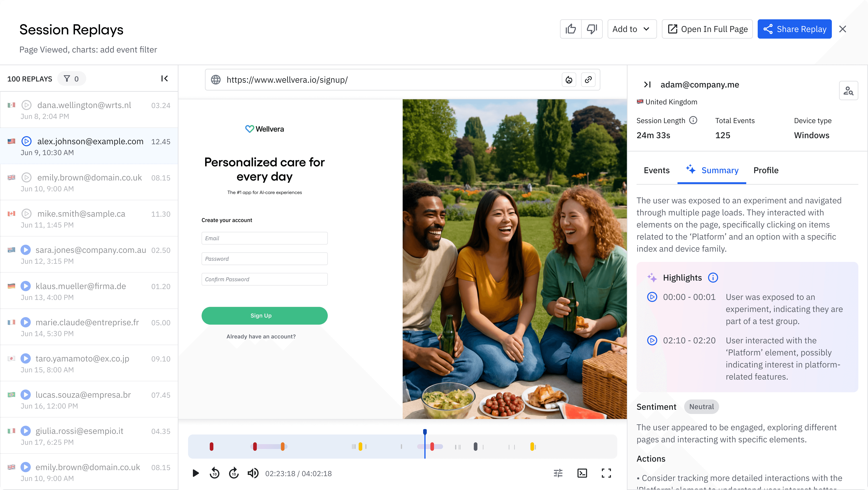The height and width of the screenshot is (490, 868).
Task: Click the yellow marker at timeline end
Action: pyautogui.click(x=532, y=447)
